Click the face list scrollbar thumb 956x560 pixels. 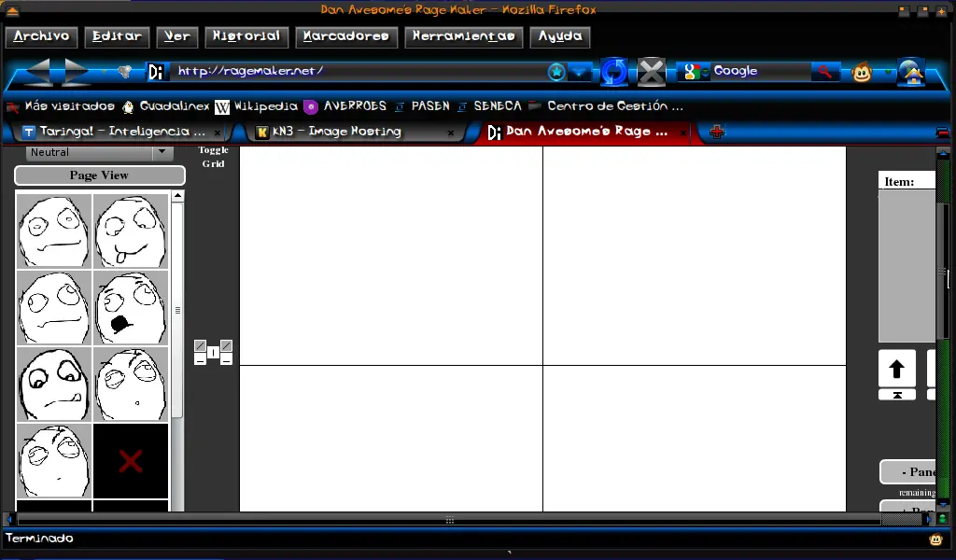point(177,310)
